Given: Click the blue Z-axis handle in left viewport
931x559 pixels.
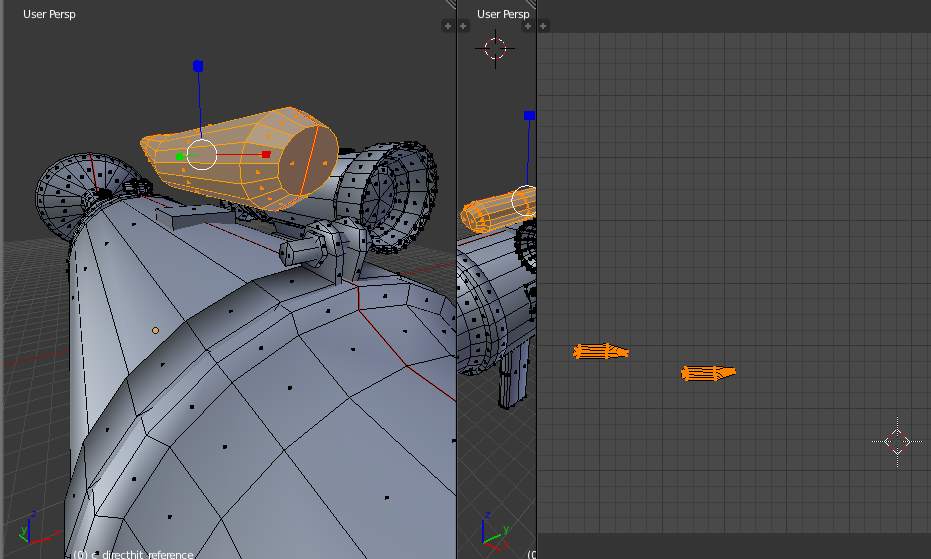Looking at the screenshot, I should pos(198,66).
